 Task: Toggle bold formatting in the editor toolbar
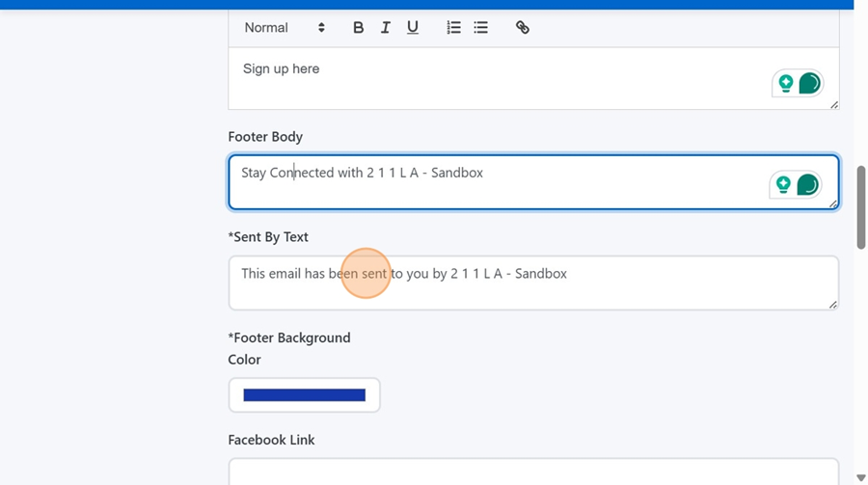coord(358,28)
